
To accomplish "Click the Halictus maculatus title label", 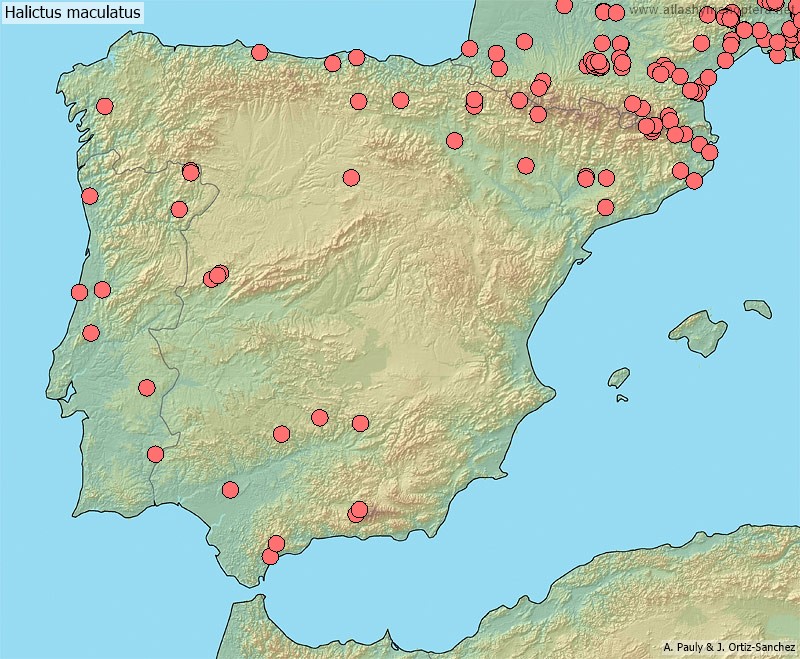I will coord(72,13).
